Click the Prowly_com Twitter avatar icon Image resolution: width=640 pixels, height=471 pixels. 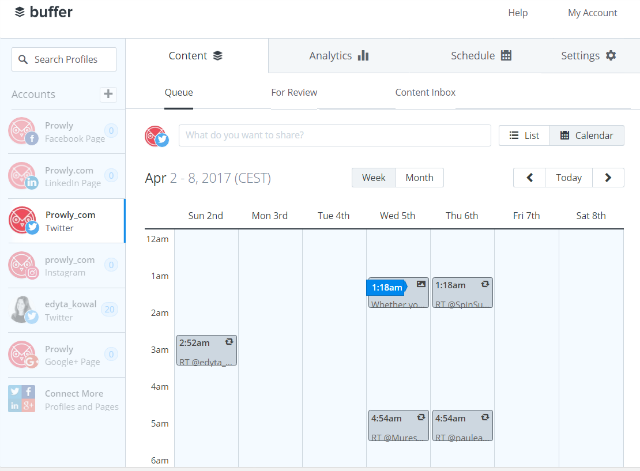point(23,220)
